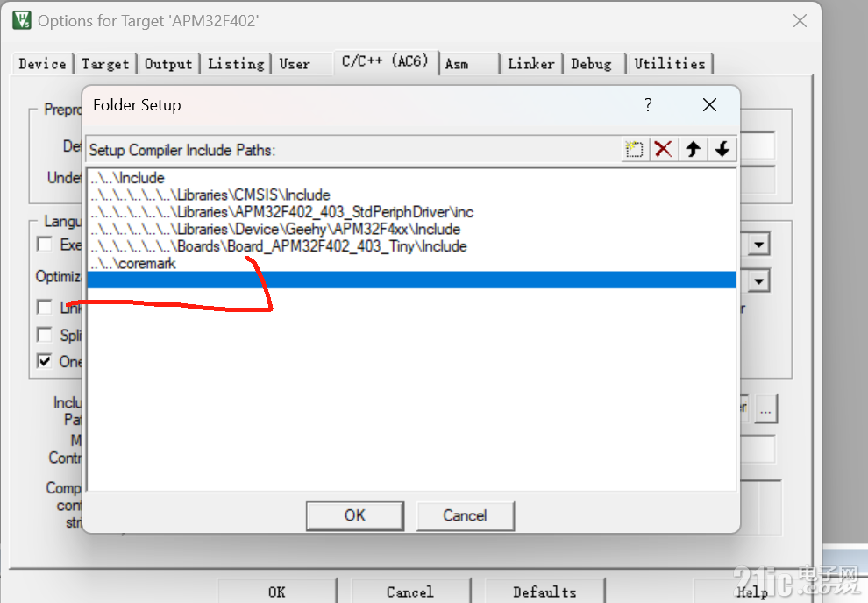
Task: Click Cancel in Options for Target window
Action: point(410,592)
